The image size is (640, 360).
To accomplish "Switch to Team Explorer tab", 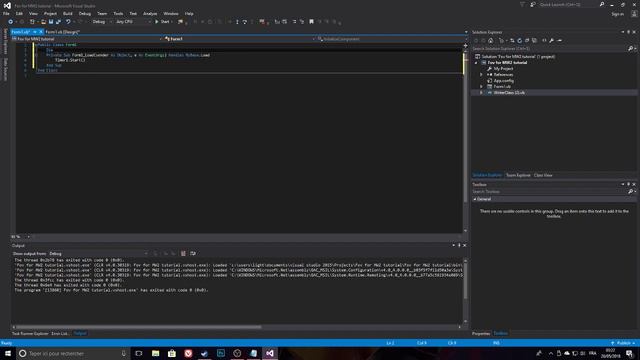I will point(518,175).
